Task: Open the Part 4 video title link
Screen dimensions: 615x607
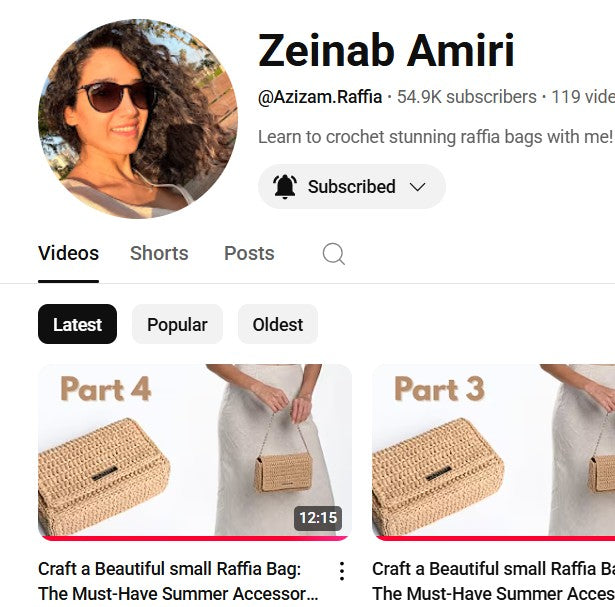Action: 178,581
